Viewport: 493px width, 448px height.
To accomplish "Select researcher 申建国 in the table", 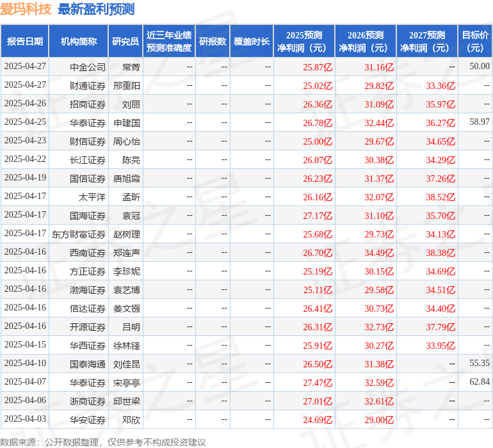I will pos(126,122).
